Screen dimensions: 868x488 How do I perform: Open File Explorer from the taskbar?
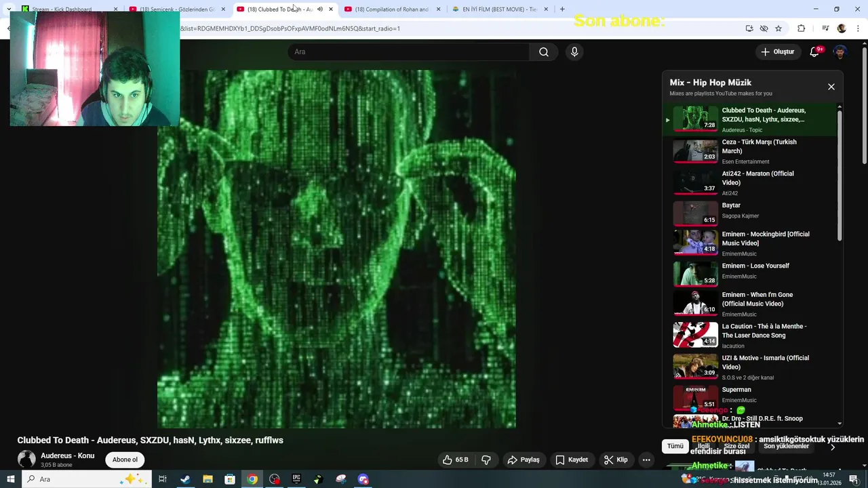(x=208, y=479)
